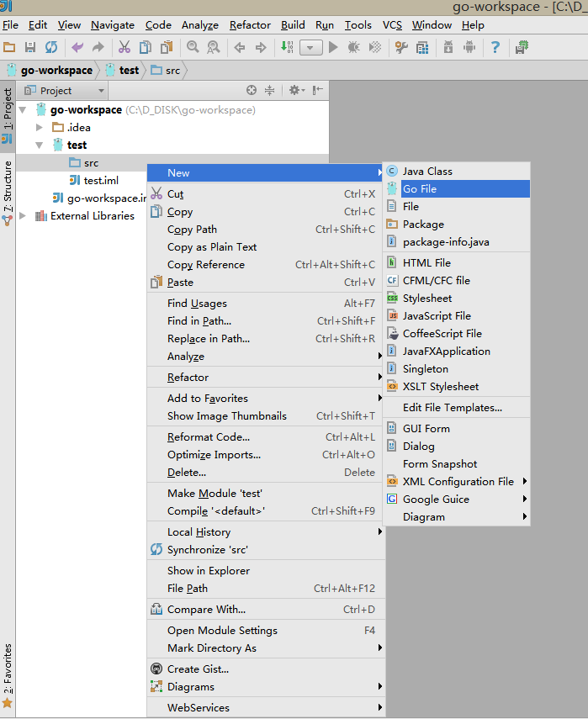Click the Android SDK Manager icon
The width and height of the screenshot is (588, 719).
click(x=448, y=47)
